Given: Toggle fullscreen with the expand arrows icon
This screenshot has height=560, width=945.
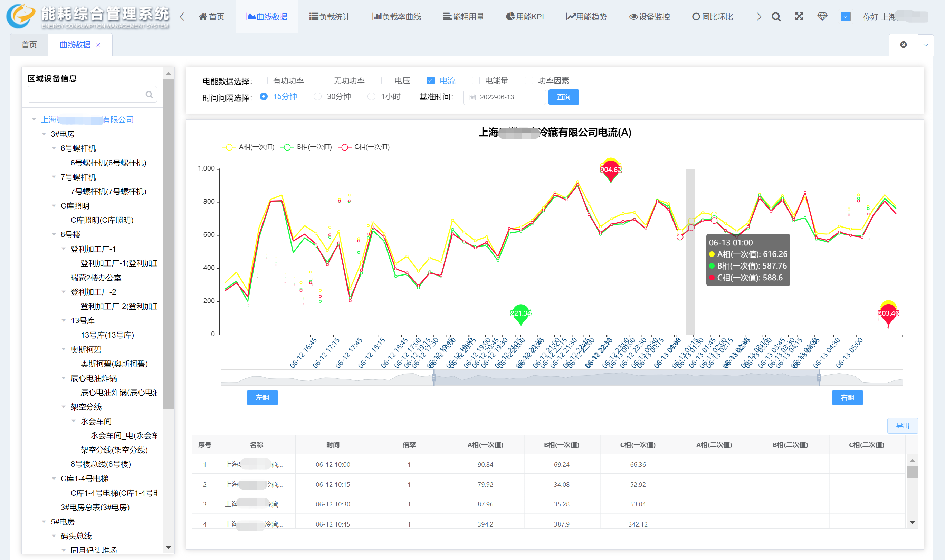Looking at the screenshot, I should (x=799, y=17).
